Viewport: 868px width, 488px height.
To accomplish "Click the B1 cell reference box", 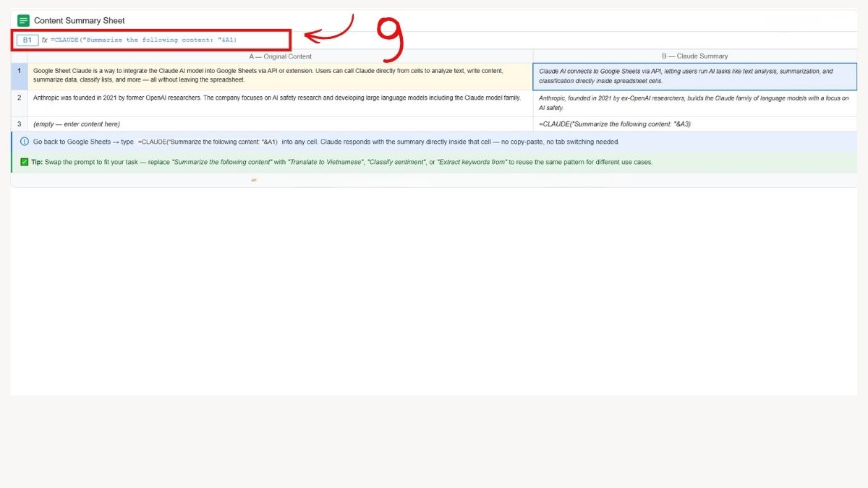I will [x=27, y=40].
